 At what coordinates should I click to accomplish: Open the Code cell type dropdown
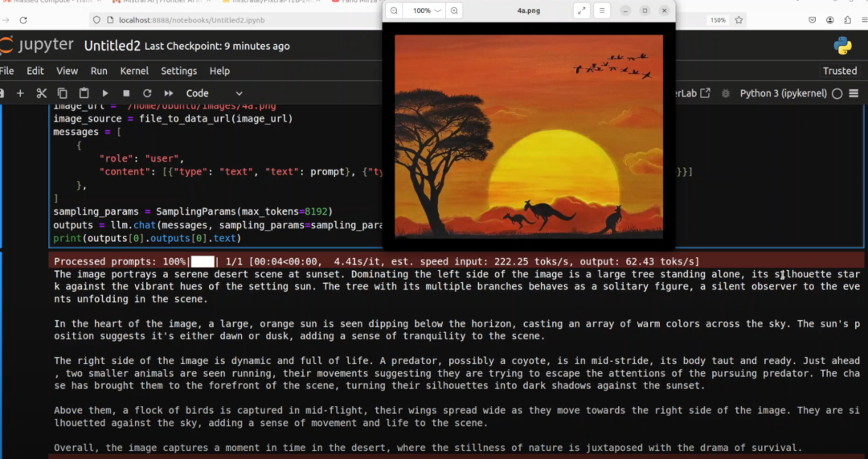[x=214, y=93]
